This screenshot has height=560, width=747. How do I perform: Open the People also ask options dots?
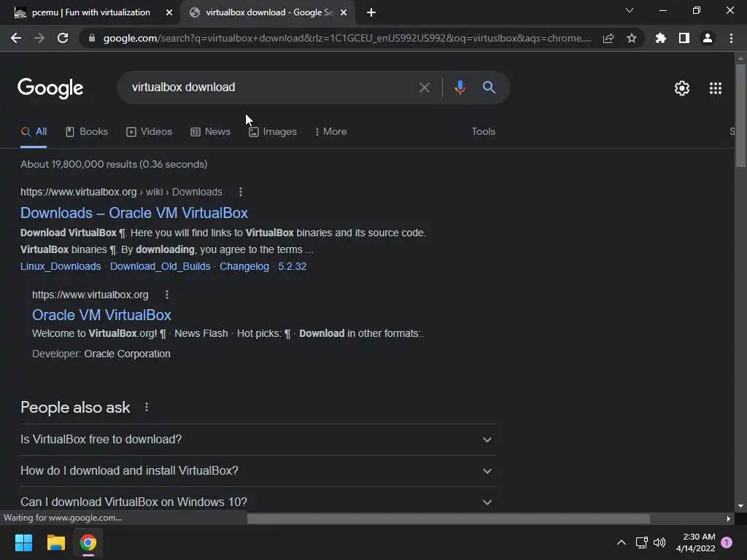click(x=147, y=407)
